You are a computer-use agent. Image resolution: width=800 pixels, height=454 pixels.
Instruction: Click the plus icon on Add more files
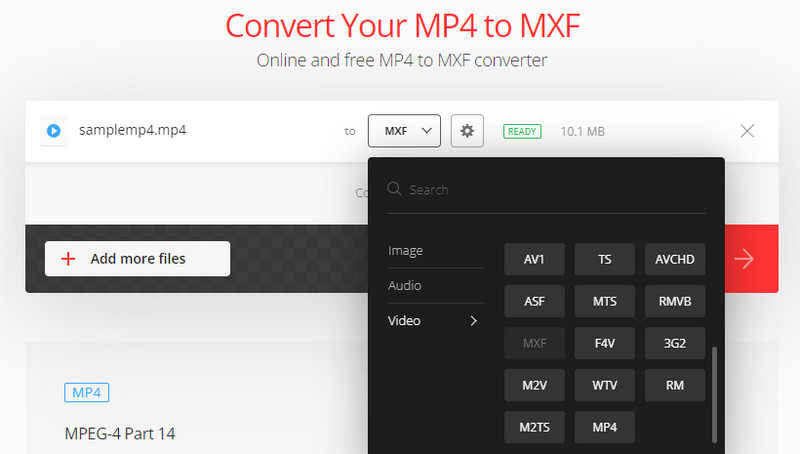click(69, 258)
